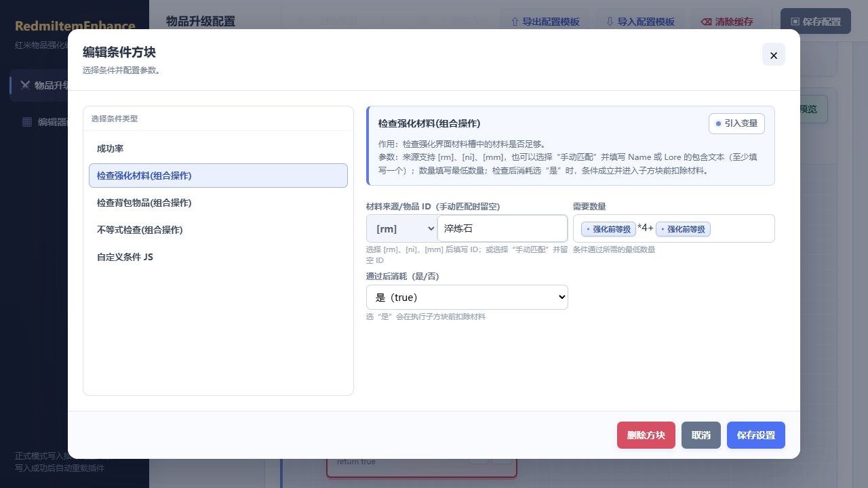Cancel the dialog with 取消
Viewport: 868px width, 488px height.
pos(701,435)
